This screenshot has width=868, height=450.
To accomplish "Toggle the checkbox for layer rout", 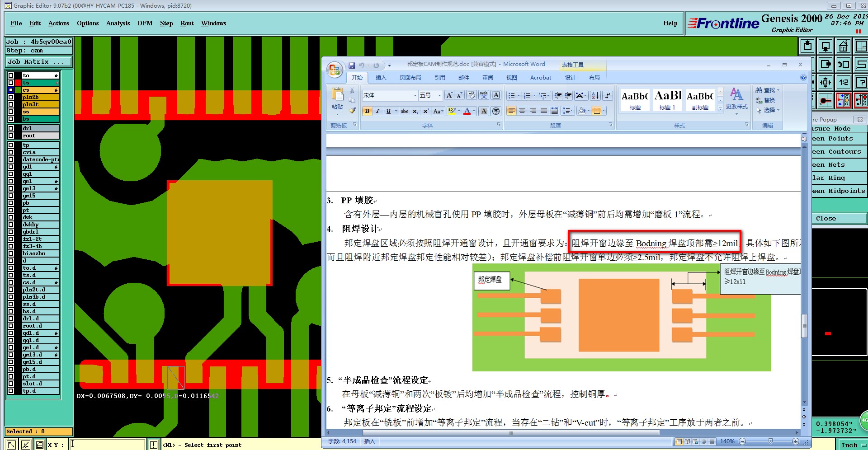I will click(x=11, y=136).
